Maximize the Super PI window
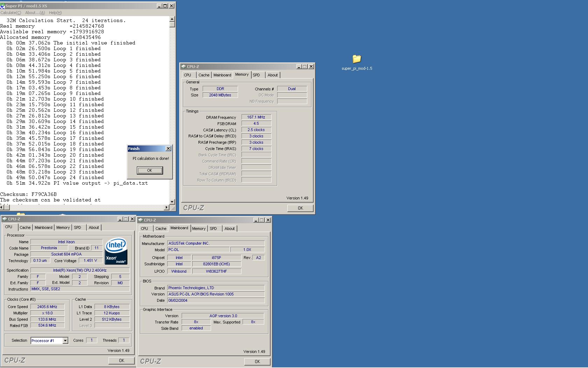The width and height of the screenshot is (588, 368). click(x=166, y=6)
